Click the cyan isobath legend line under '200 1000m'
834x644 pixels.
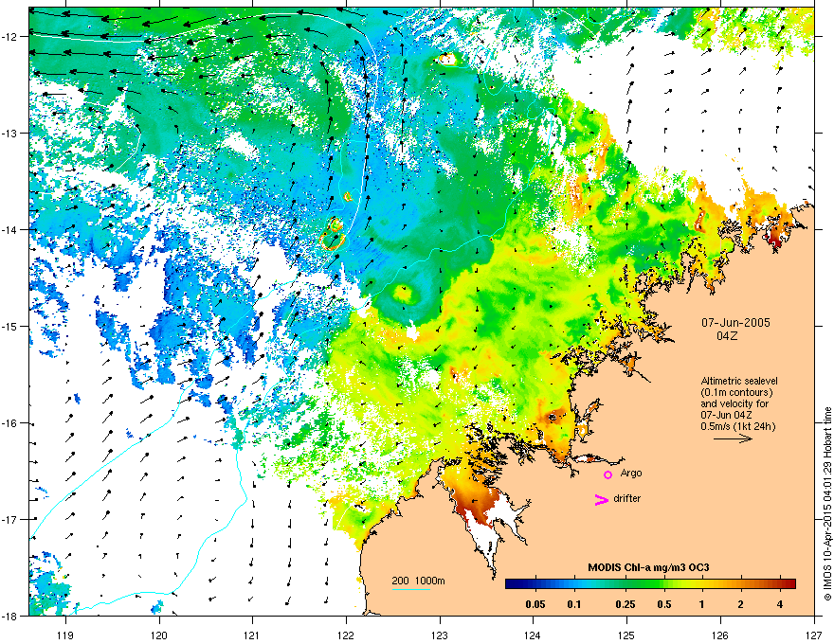point(410,589)
